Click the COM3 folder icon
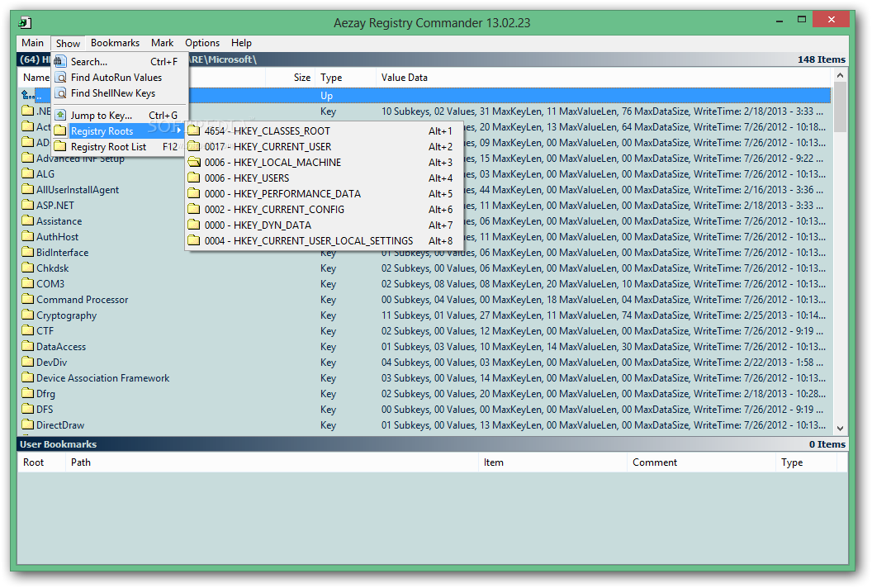This screenshot has height=588, width=872. [x=28, y=284]
